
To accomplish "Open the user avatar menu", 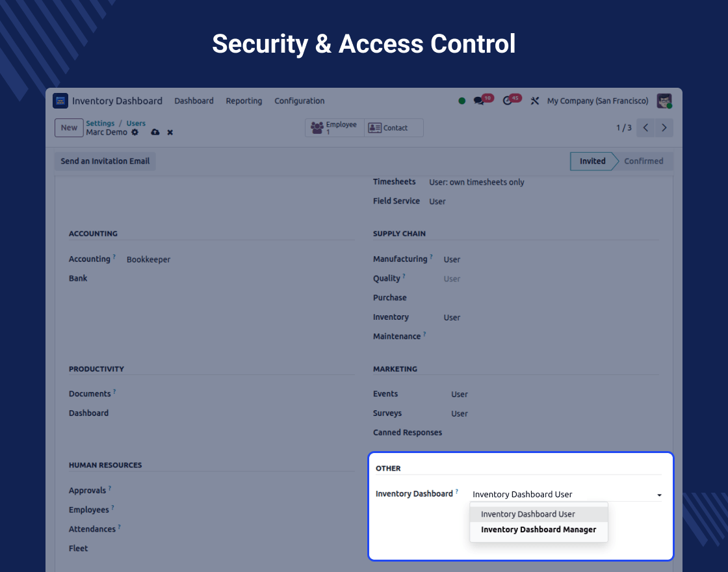I will coord(664,101).
